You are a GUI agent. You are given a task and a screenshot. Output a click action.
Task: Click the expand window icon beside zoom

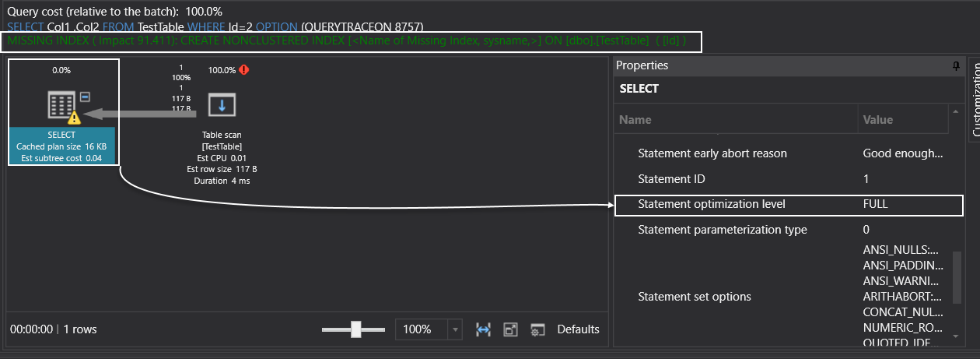pos(510,329)
